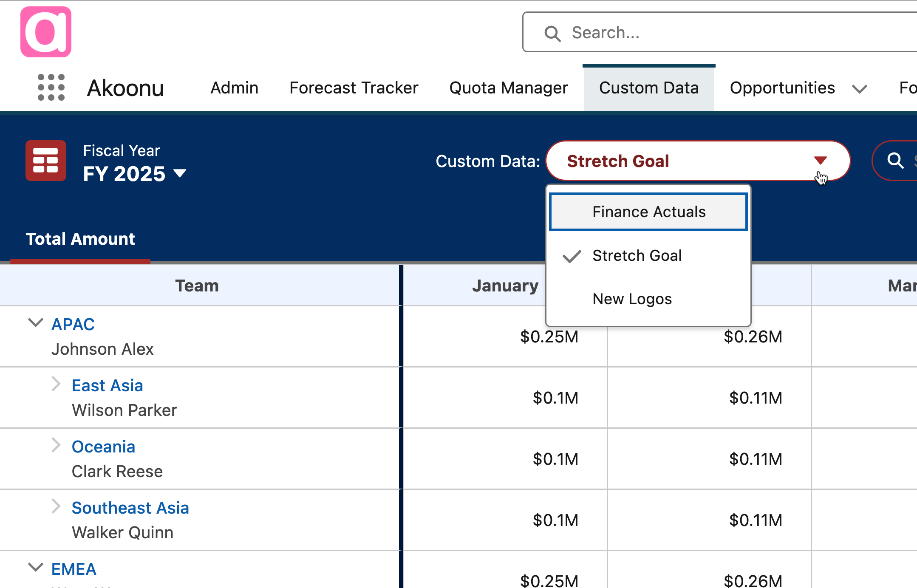Click East Asia January value $0.1M

click(x=555, y=398)
